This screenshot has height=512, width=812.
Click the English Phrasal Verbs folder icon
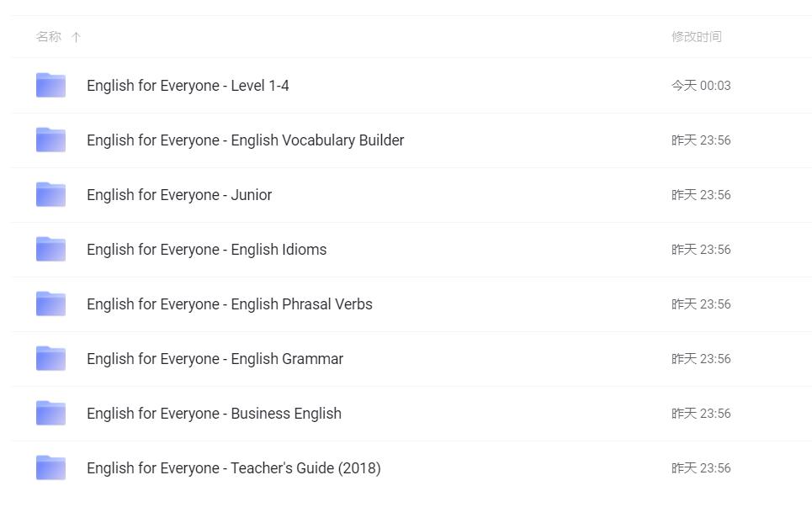(50, 304)
